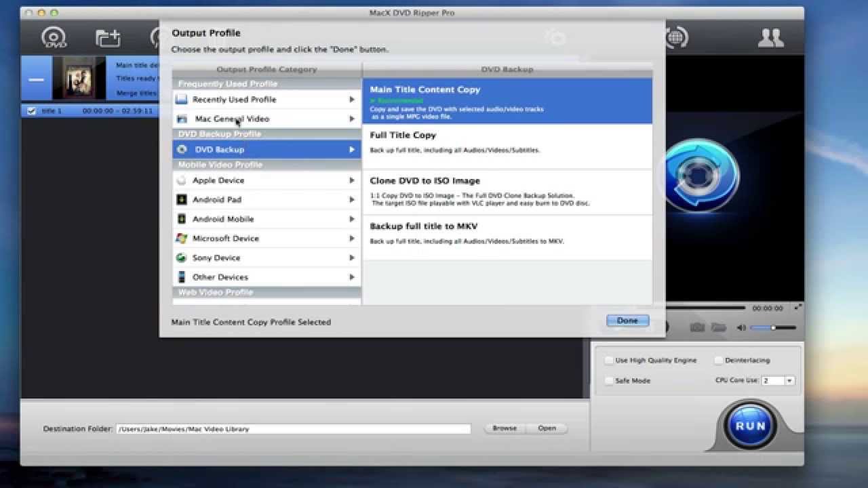Select Main Title Content Copy profile
868x488 pixels.
[507, 101]
